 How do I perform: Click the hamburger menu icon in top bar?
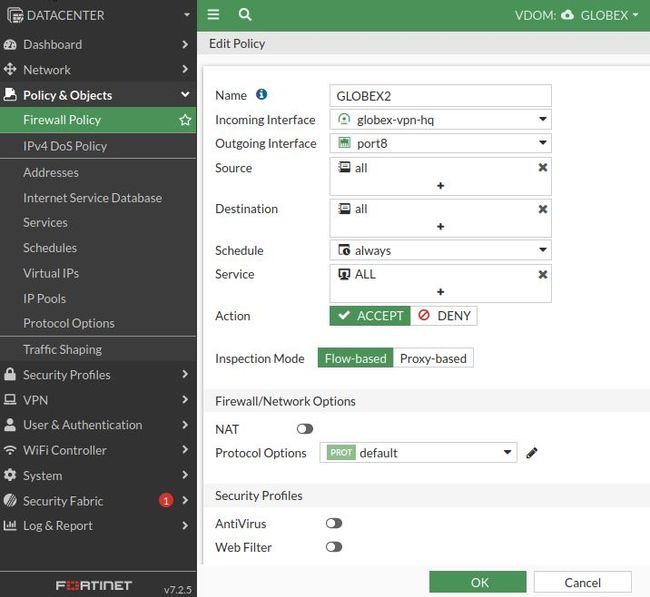(x=213, y=15)
